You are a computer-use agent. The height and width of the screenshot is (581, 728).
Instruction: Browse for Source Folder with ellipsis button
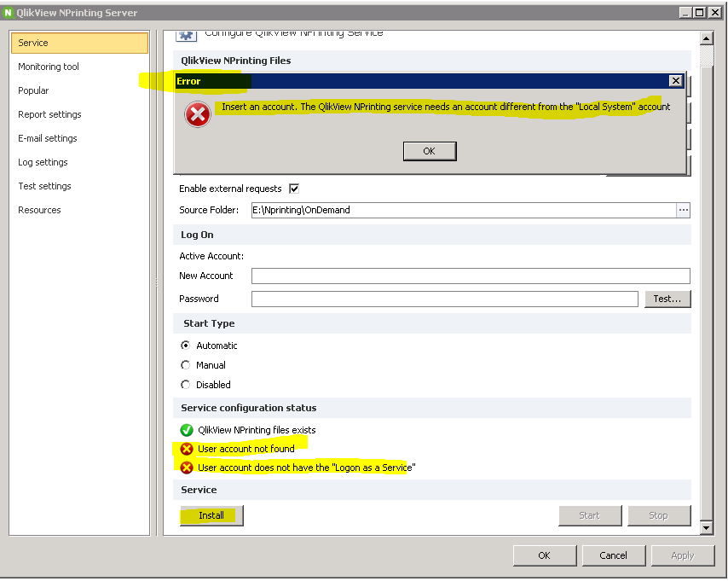click(x=683, y=210)
